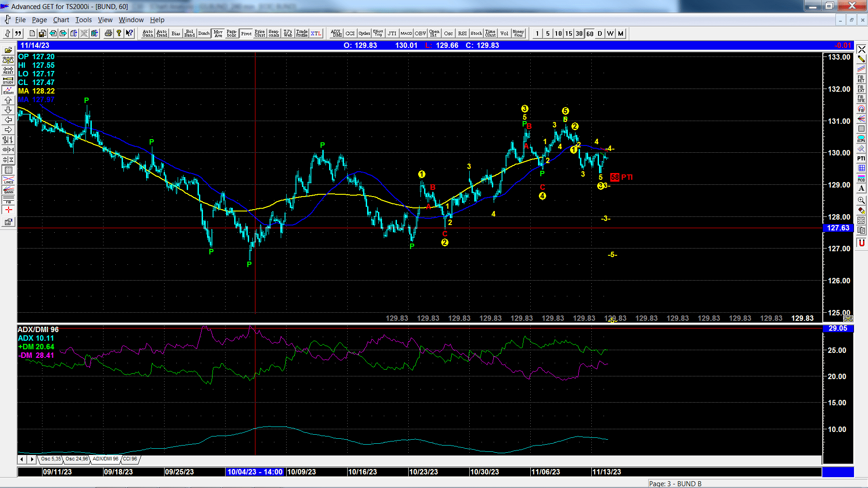The image size is (868, 488).
Task: Click the next page arrow icon
Action: [63, 33]
